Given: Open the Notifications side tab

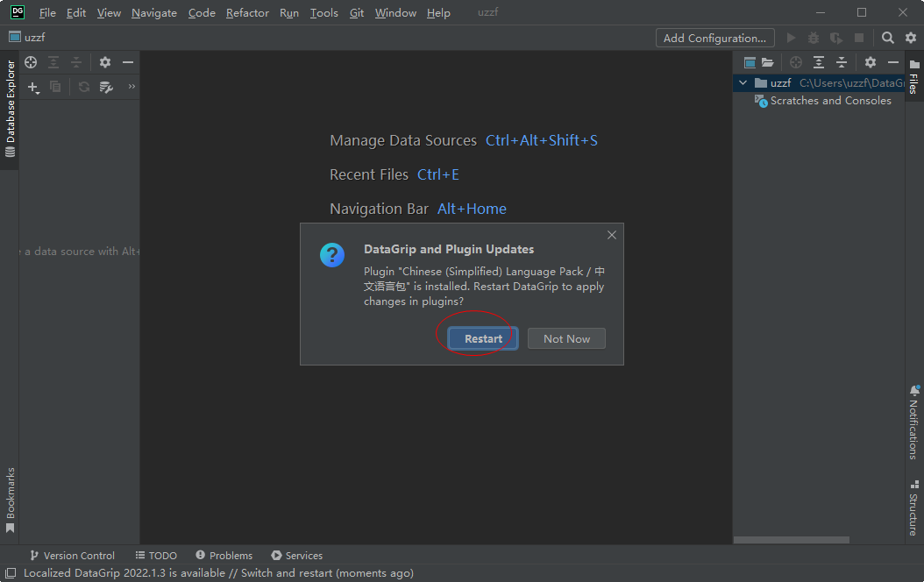Looking at the screenshot, I should click(x=914, y=422).
